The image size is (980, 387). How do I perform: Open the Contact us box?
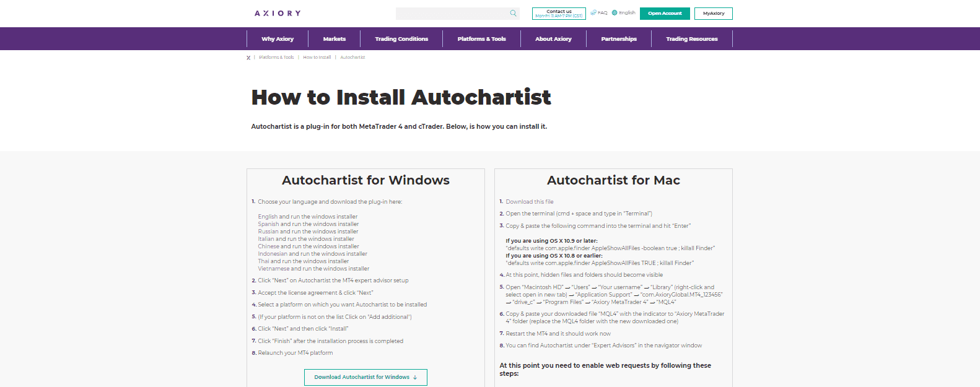click(559, 14)
